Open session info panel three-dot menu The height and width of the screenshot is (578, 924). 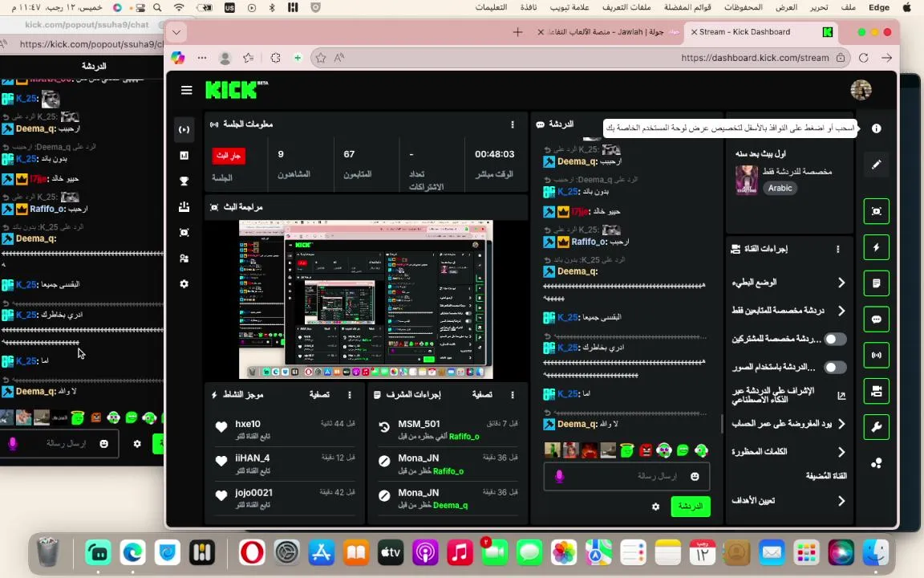[x=512, y=124]
